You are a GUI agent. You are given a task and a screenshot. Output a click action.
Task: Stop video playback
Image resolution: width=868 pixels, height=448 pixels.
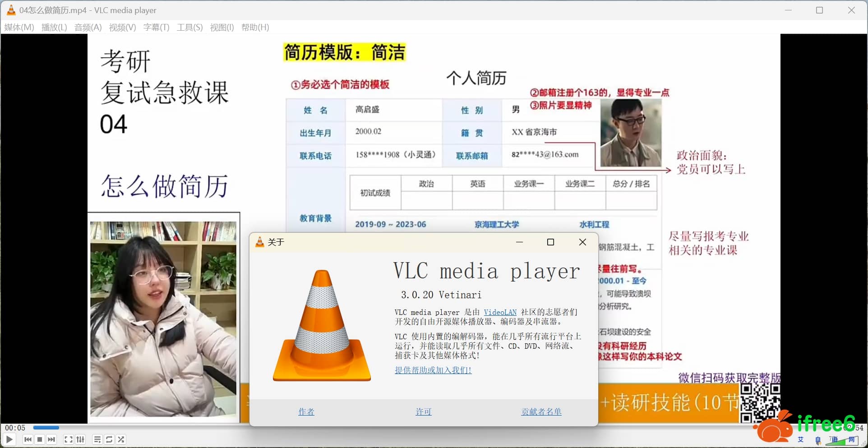point(40,439)
